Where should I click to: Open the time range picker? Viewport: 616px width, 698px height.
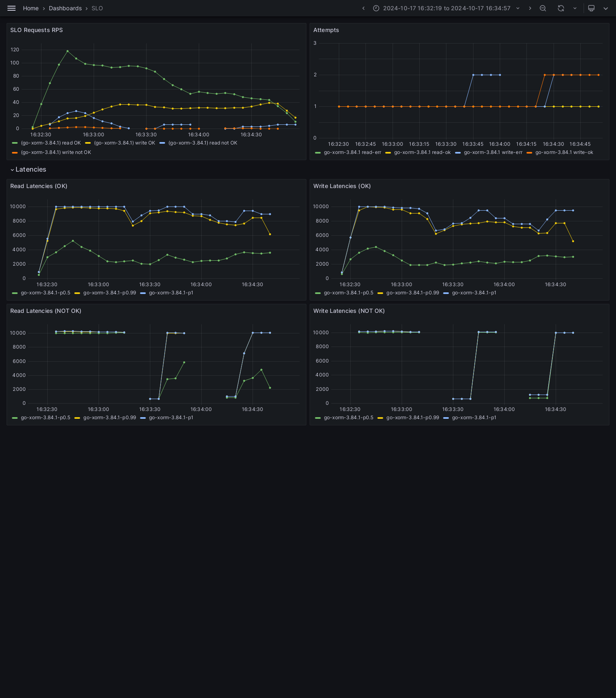click(446, 8)
